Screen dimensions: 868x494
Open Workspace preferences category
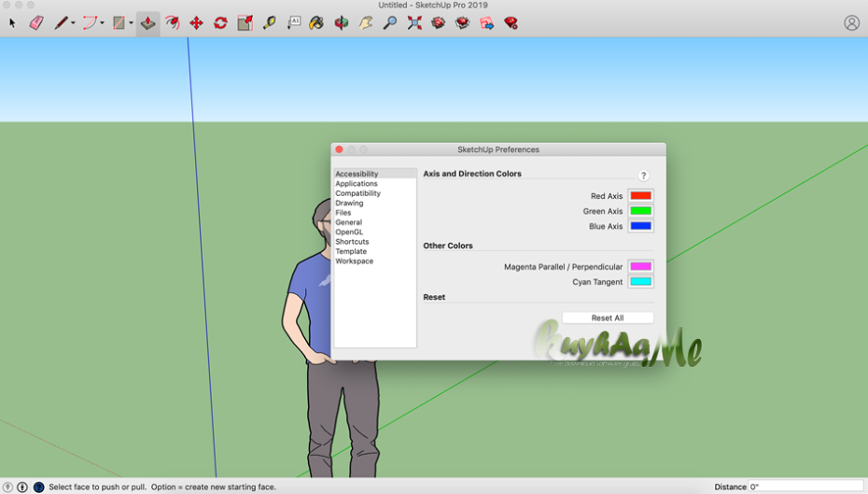click(375, 261)
